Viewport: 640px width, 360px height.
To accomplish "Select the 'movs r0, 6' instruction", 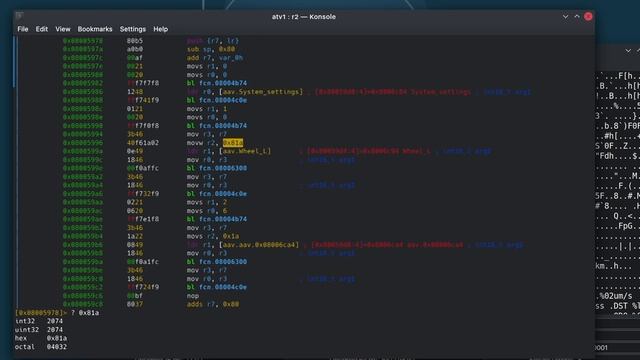I will pyautogui.click(x=207, y=211).
